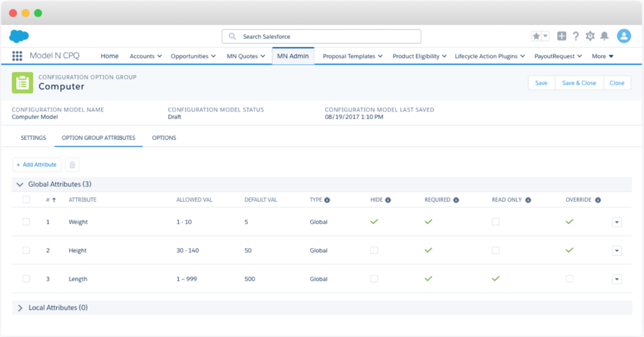This screenshot has height=337, width=644.
Task: Open the Length row actions dropdown
Action: tap(617, 279)
